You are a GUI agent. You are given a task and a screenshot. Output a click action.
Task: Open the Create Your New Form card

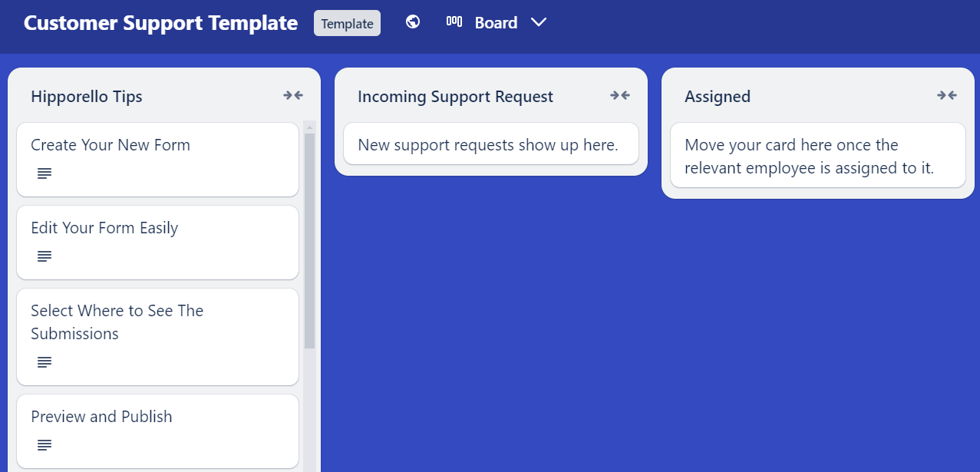point(157,160)
